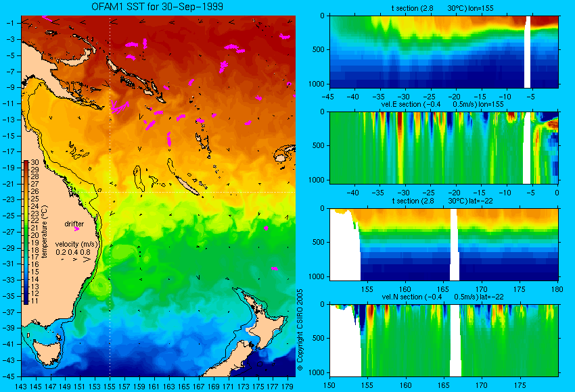Click the largest velocity arrow in legend

pyautogui.click(x=87, y=260)
